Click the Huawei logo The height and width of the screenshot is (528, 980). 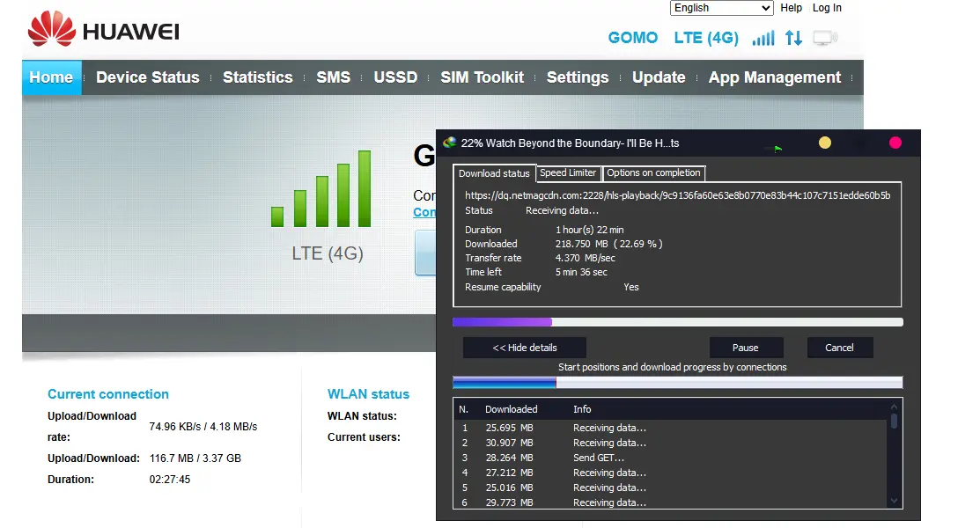tap(104, 29)
